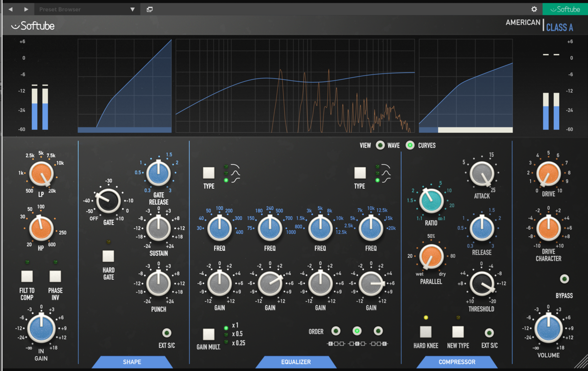Click the Softube logo
The width and height of the screenshot is (588, 371).
coord(33,25)
